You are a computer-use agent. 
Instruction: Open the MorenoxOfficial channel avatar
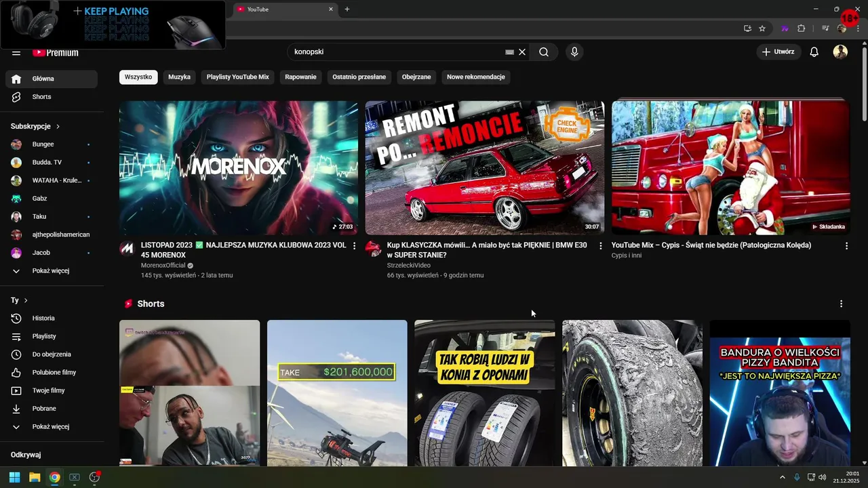tap(127, 249)
